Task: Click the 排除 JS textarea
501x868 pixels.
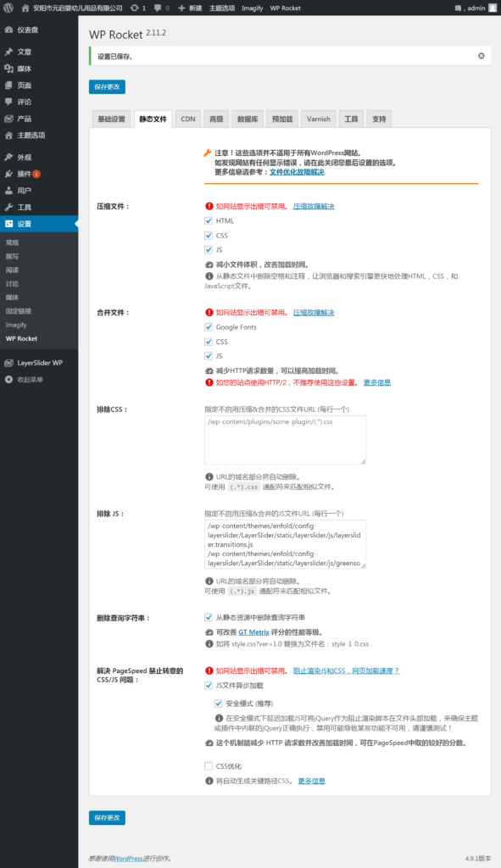Action: (x=285, y=544)
